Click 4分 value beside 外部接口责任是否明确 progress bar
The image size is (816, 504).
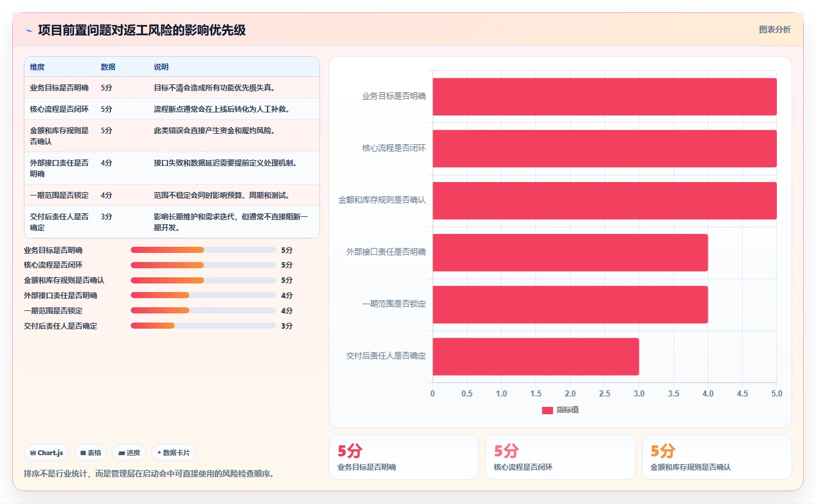tap(287, 296)
